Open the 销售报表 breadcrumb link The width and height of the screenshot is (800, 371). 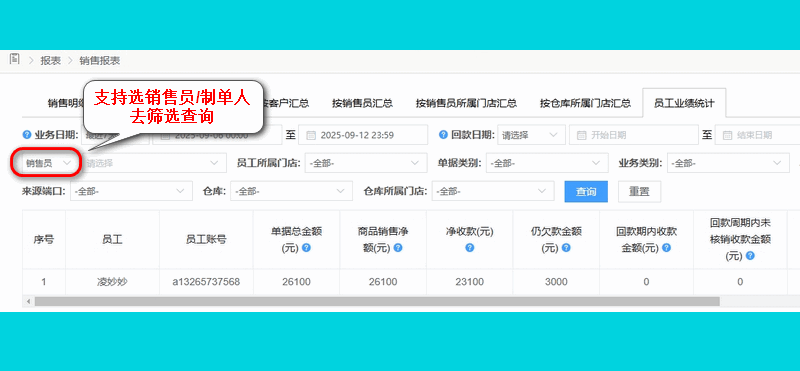[100, 61]
